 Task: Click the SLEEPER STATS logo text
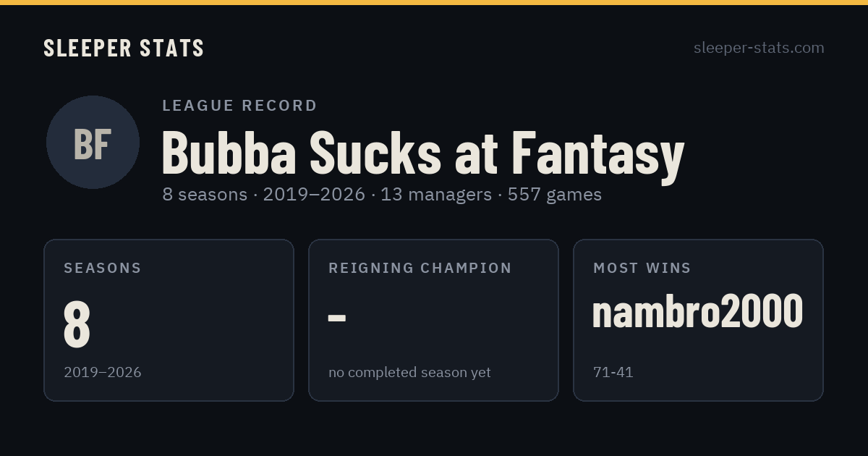tap(124, 48)
